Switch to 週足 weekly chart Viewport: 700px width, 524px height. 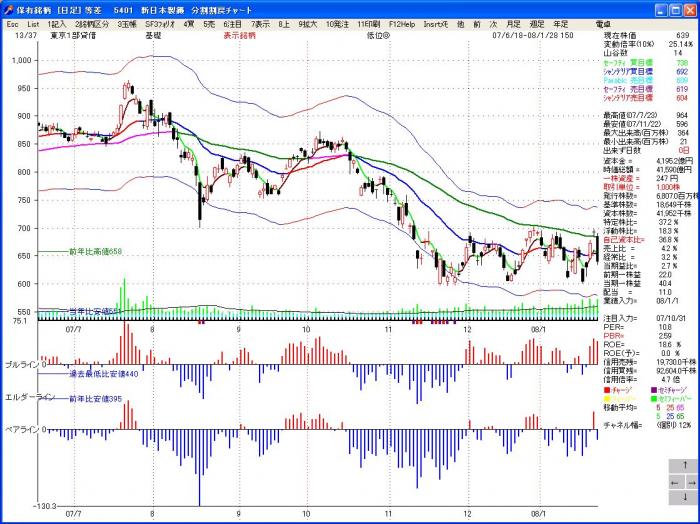[536, 22]
